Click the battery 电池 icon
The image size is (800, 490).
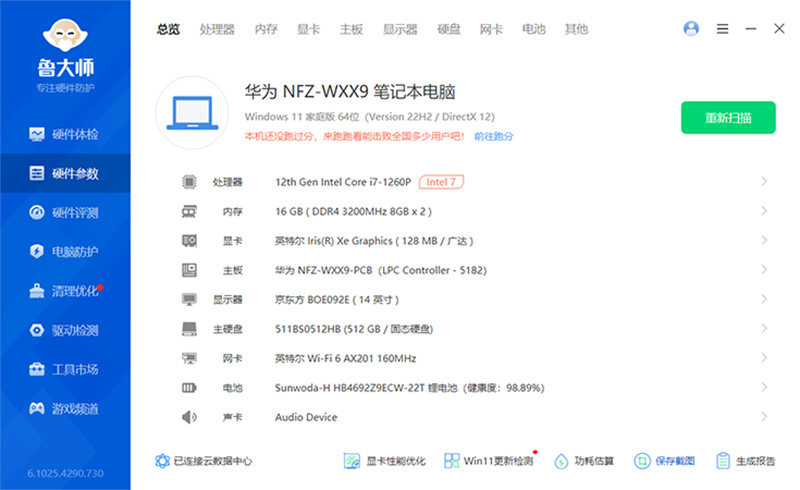click(189, 388)
